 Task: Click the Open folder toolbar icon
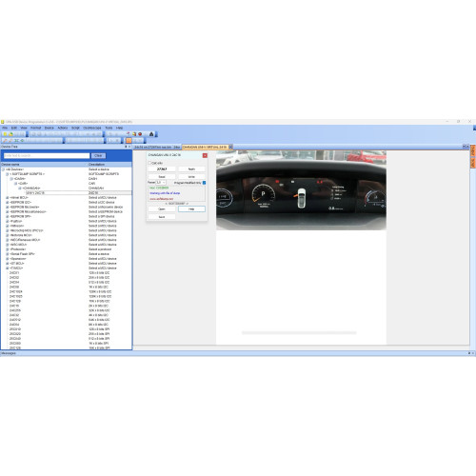[x=10, y=134]
